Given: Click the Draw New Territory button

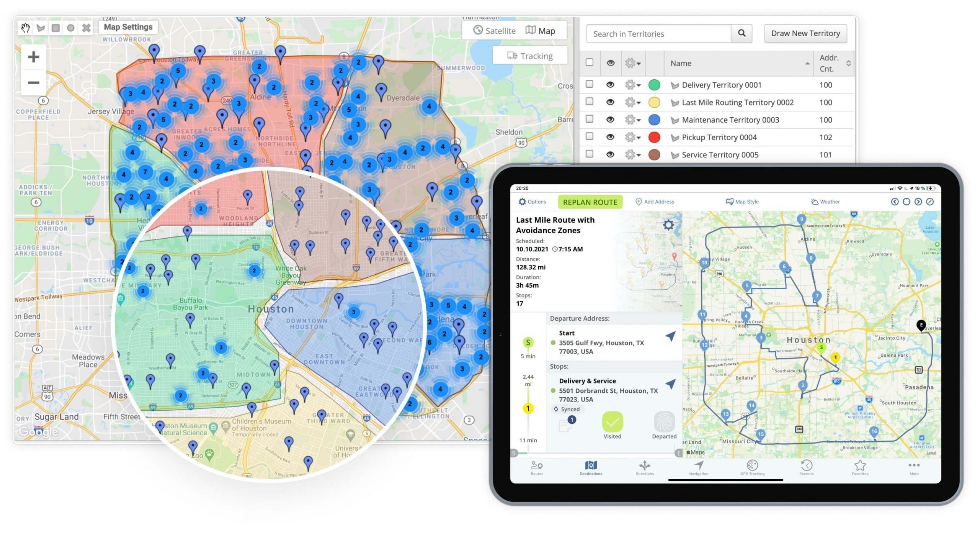Looking at the screenshot, I should 806,33.
